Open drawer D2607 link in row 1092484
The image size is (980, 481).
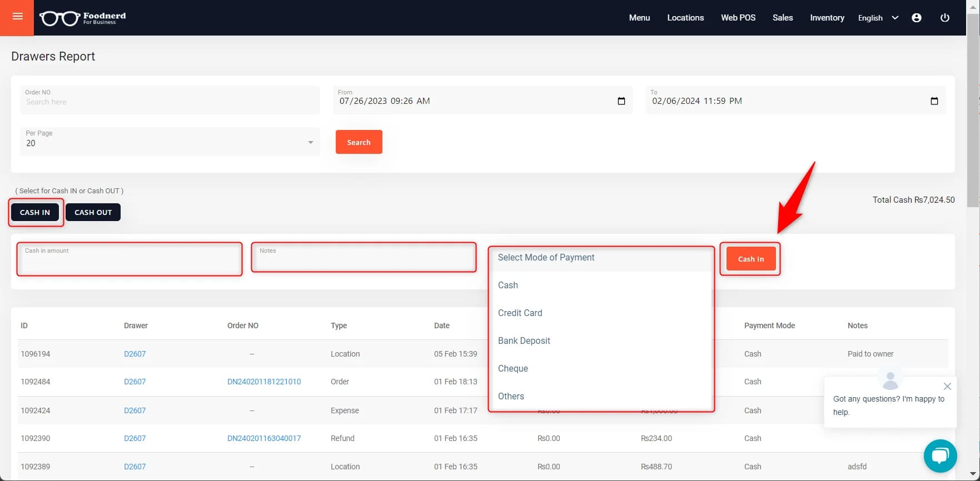pos(135,382)
